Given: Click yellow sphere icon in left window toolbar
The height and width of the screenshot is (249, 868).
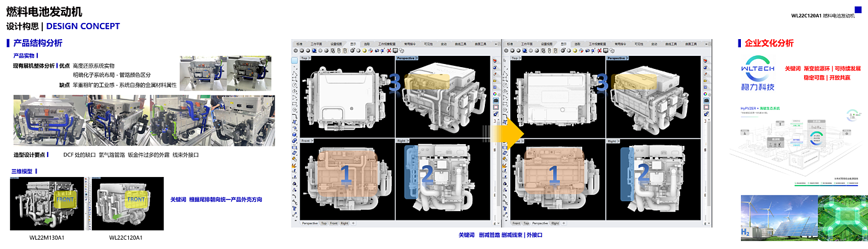Looking at the screenshot, I should point(365,51).
